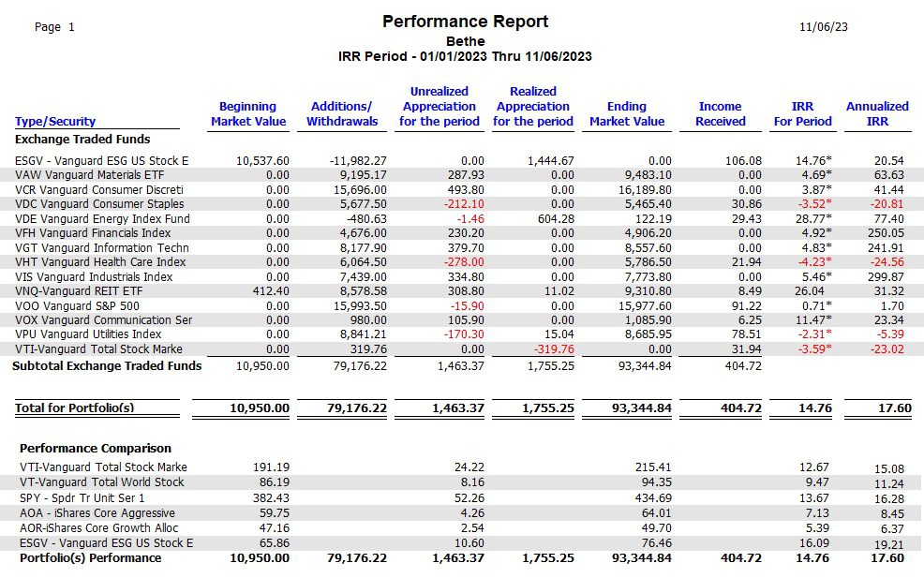
Task: Select the SPY - Spdr Tr Unit Ser 1 row
Action: [462, 497]
